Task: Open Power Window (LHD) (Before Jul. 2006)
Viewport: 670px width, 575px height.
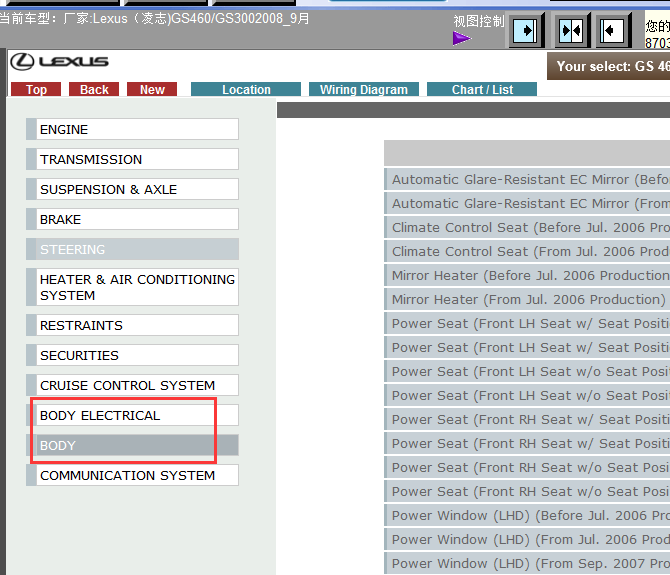Action: click(x=527, y=516)
